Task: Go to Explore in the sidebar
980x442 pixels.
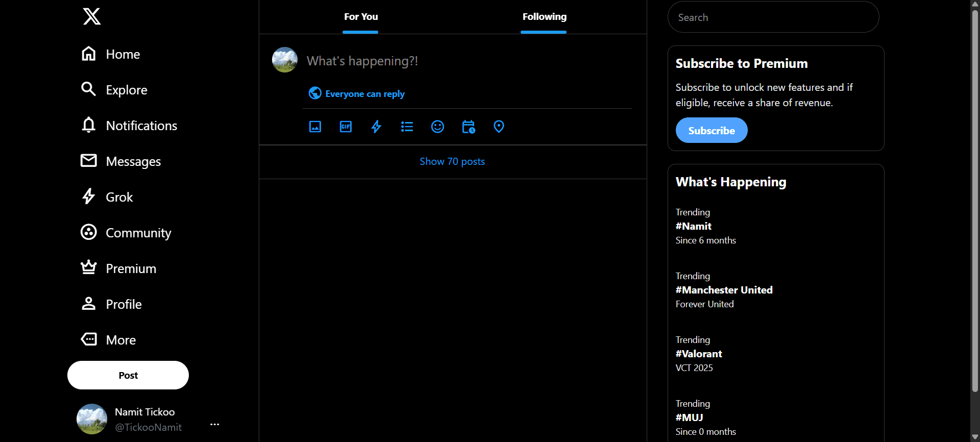Action: click(114, 90)
